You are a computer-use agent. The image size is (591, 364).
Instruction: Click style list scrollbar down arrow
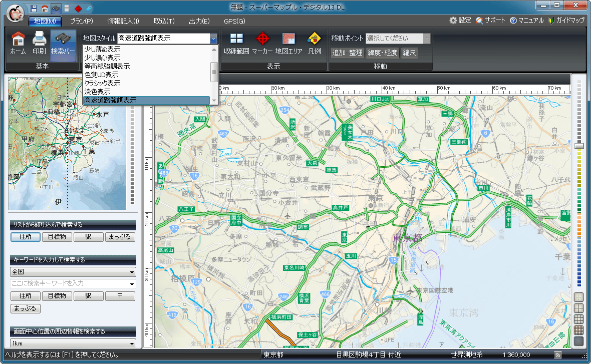point(214,101)
